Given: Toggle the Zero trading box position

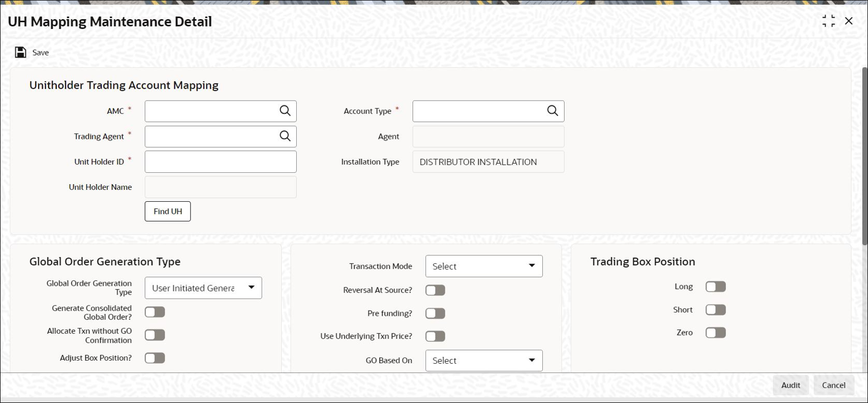Looking at the screenshot, I should 716,332.
